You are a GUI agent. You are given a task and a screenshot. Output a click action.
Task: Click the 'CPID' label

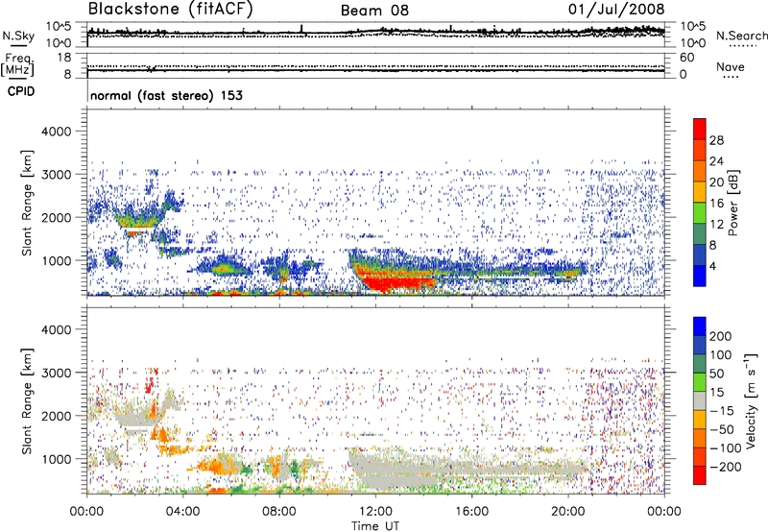point(21,91)
